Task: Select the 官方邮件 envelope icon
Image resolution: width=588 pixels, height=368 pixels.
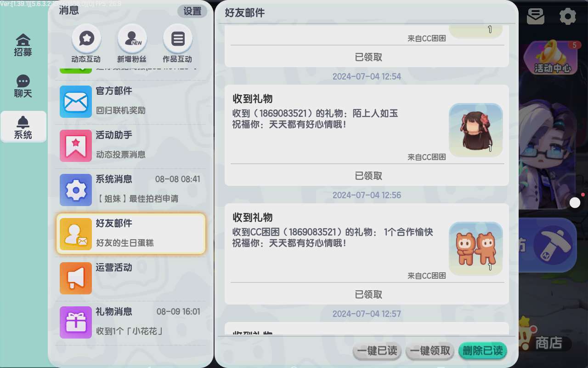Action: 76,102
